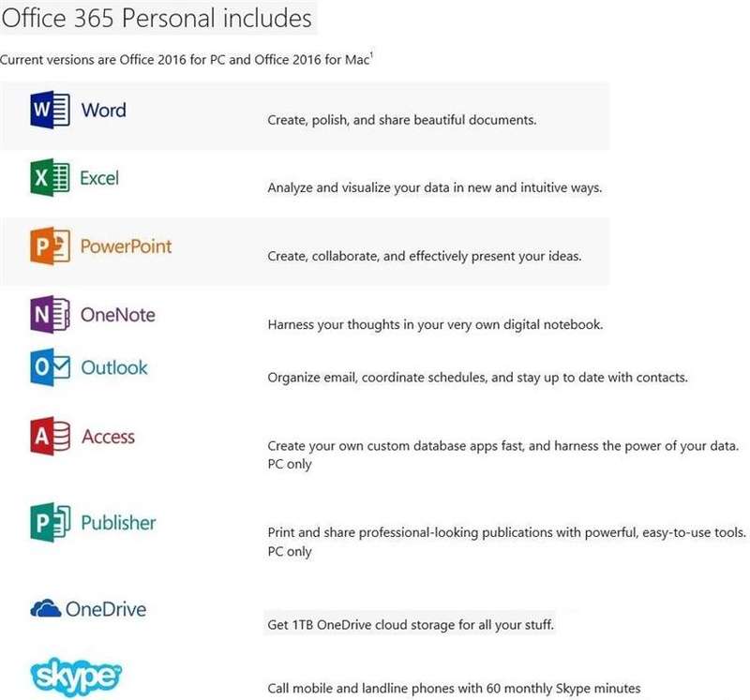This screenshot has height=700, width=750.
Task: Click the OneDrive cloud icon
Action: (45, 609)
